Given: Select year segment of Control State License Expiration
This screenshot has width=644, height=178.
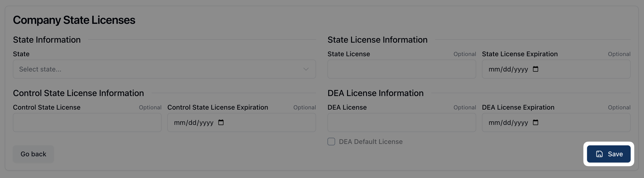Looking at the screenshot, I should click(206, 122).
